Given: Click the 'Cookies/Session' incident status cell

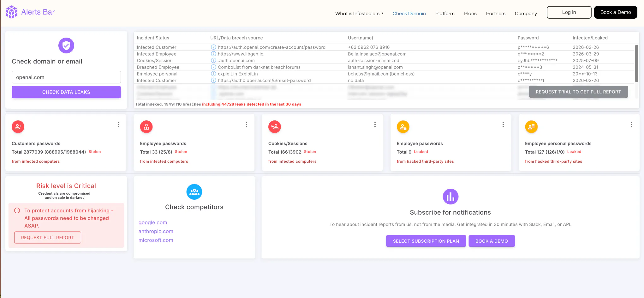Looking at the screenshot, I should [x=155, y=60].
